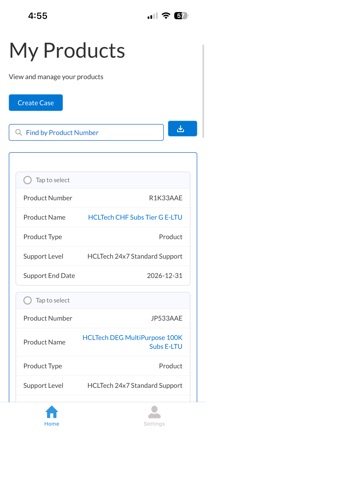Tap the 4:55 clock in status bar
This screenshot has width=360, height=480.
coord(38,16)
